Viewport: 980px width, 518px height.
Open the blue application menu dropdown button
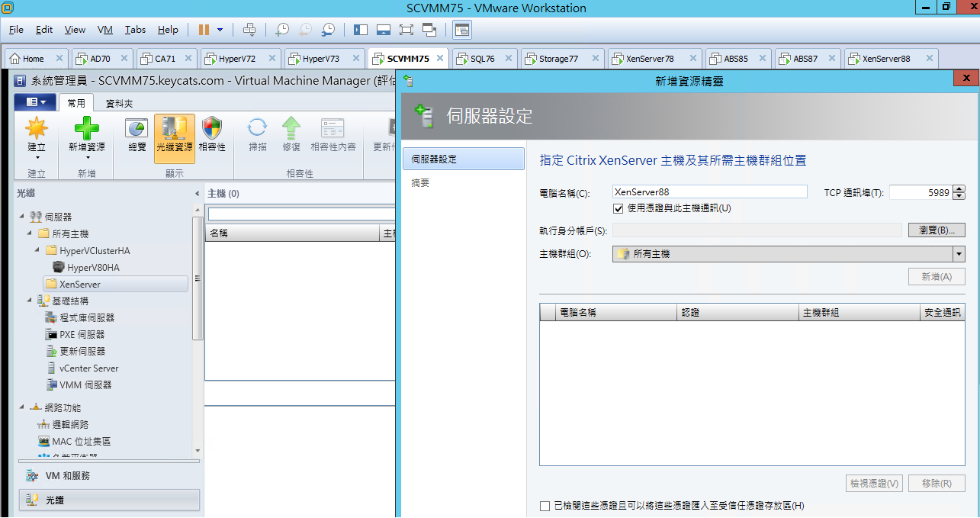point(35,102)
